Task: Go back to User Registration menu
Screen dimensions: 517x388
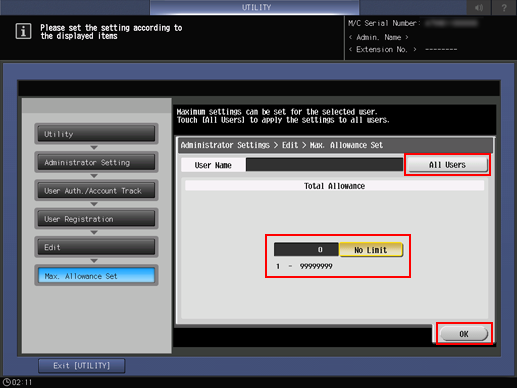Action: [96, 219]
